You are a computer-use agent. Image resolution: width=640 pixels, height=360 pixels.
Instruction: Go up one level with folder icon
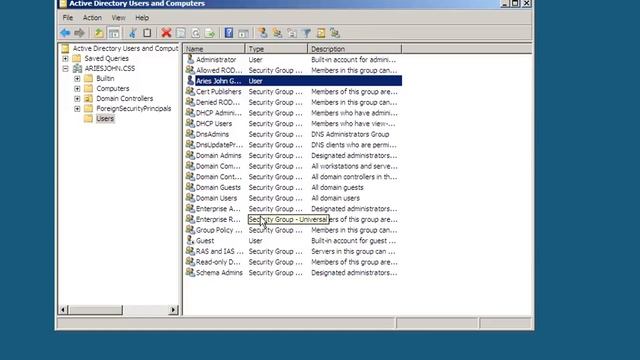click(x=99, y=33)
